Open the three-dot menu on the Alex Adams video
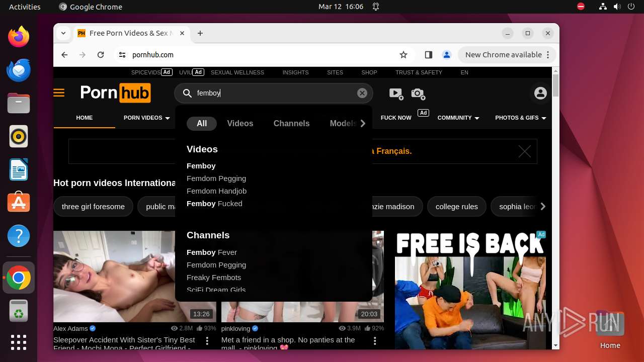The image size is (644, 362). tap(207, 341)
